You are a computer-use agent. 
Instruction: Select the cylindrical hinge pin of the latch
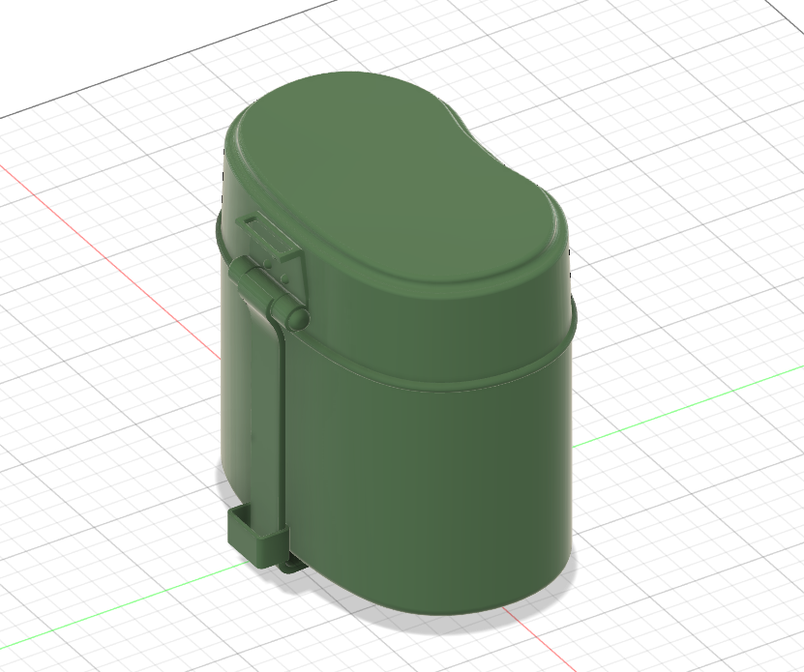coord(269,292)
